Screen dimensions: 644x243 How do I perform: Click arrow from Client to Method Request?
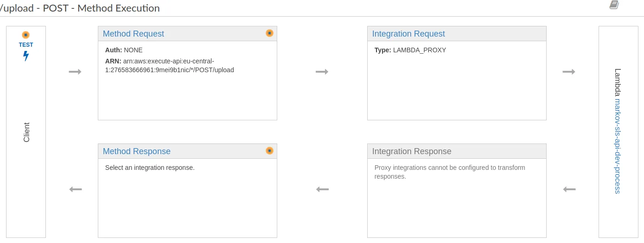(x=75, y=72)
